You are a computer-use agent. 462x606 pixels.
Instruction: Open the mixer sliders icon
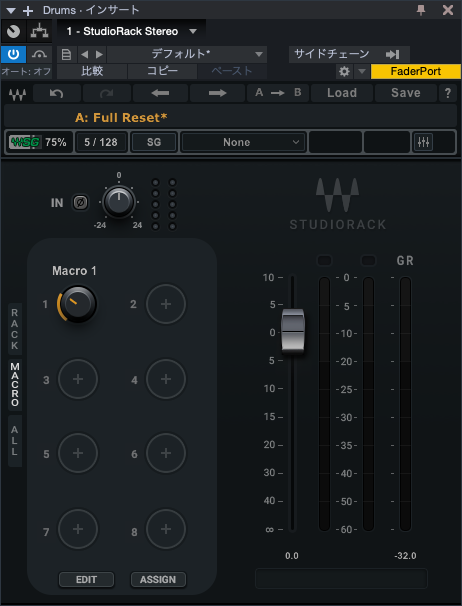point(423,142)
